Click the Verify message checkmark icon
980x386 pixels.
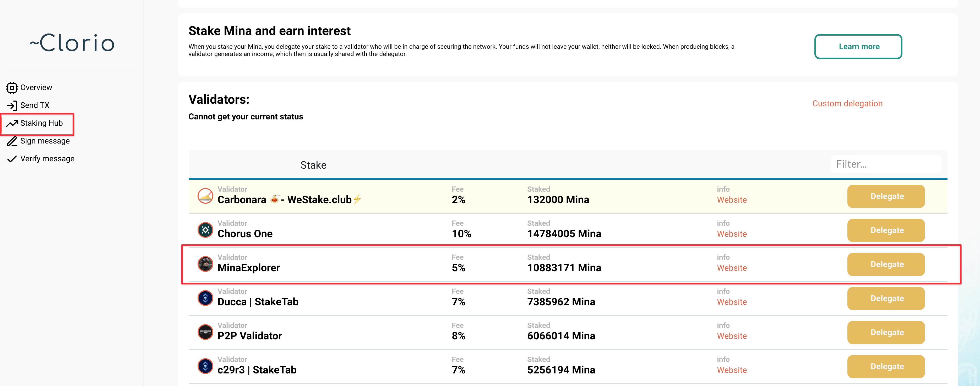(x=12, y=159)
